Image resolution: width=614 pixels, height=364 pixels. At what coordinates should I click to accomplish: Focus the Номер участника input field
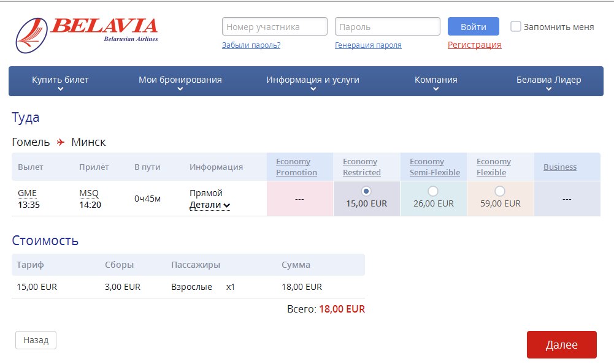coord(274,26)
